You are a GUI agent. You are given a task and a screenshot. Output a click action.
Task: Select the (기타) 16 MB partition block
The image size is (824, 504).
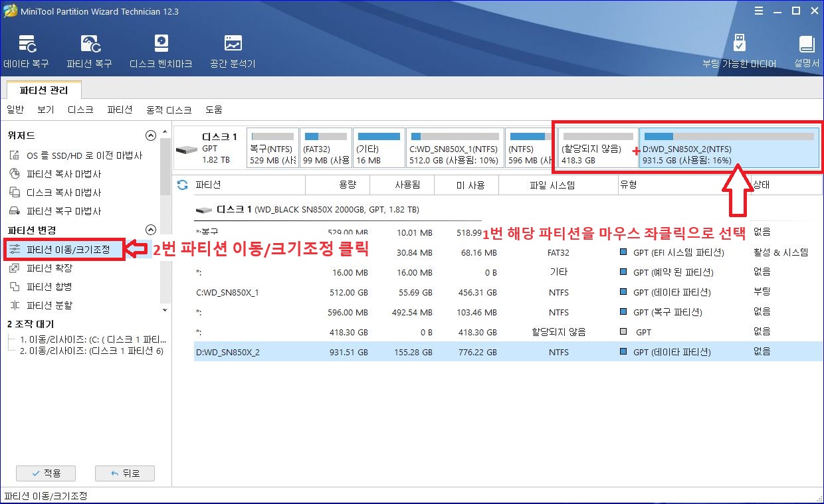pos(379,147)
